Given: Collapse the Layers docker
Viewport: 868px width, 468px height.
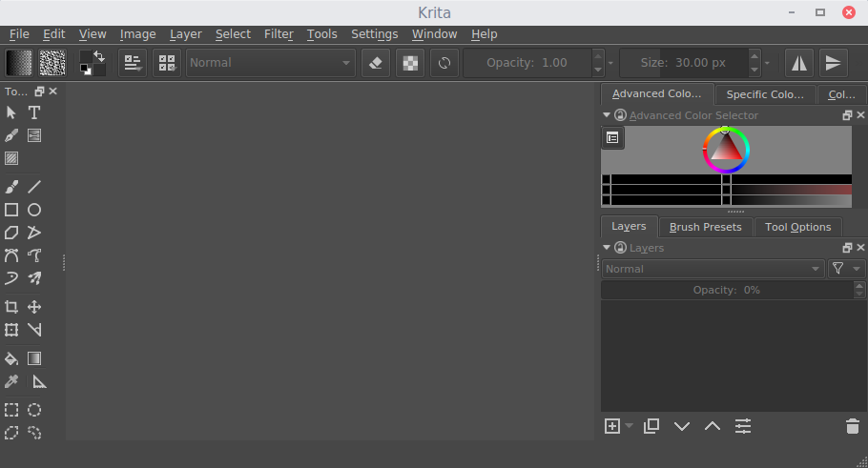Looking at the screenshot, I should click(607, 247).
